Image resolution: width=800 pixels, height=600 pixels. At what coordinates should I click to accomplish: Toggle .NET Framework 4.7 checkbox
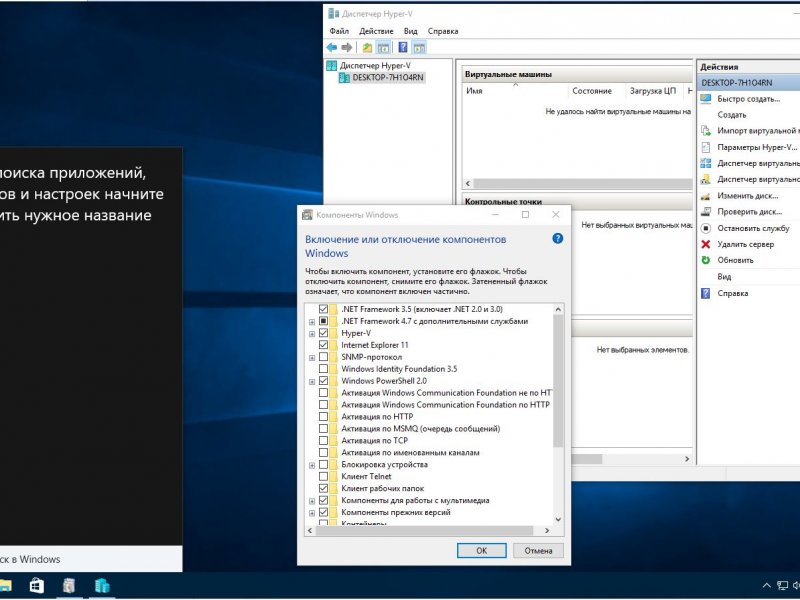(323, 321)
